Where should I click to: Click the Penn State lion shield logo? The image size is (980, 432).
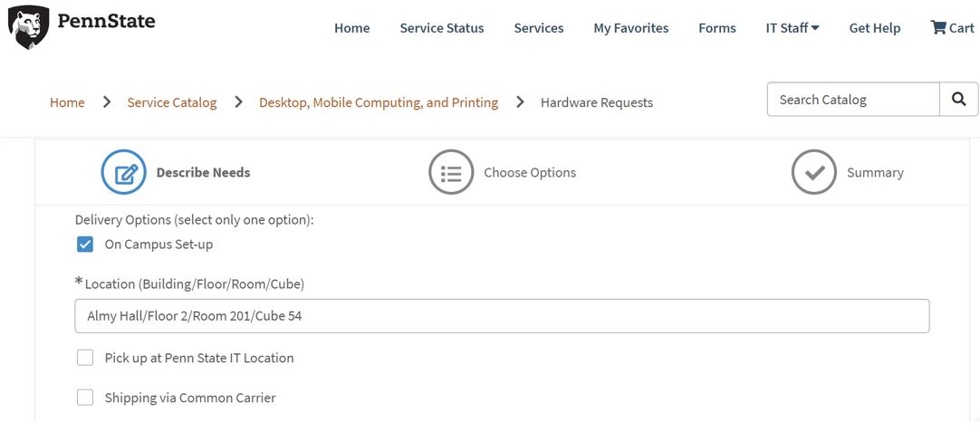(x=28, y=27)
